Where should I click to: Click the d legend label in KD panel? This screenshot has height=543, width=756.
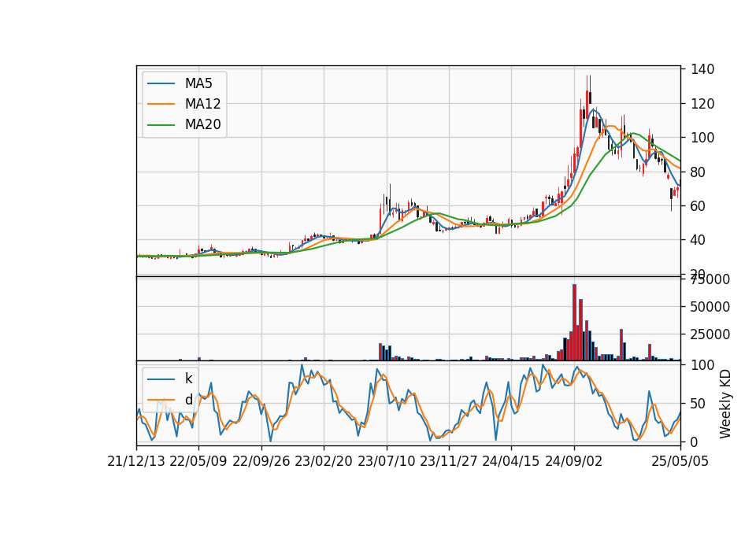(188, 400)
